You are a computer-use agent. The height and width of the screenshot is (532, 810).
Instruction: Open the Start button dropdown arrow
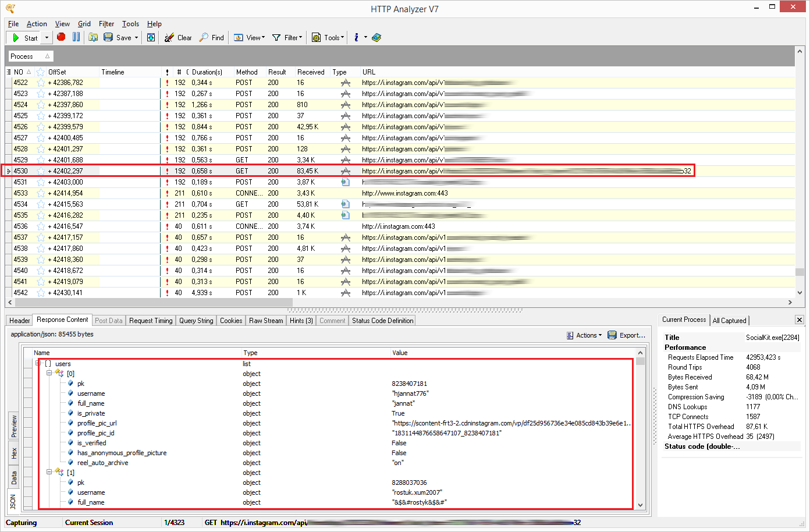[47, 38]
